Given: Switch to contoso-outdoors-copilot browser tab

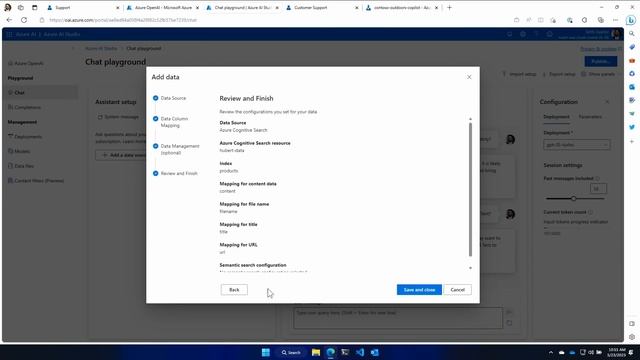Looking at the screenshot, I should click(x=402, y=7).
